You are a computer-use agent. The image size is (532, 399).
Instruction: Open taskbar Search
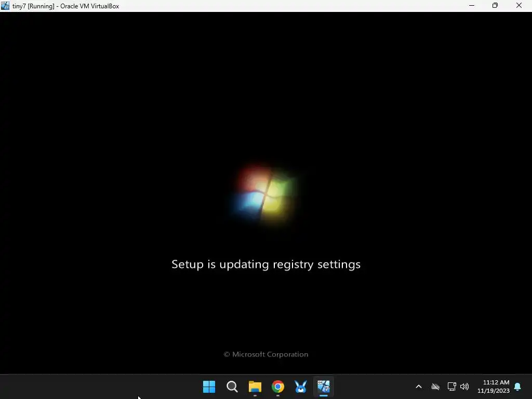[232, 387]
